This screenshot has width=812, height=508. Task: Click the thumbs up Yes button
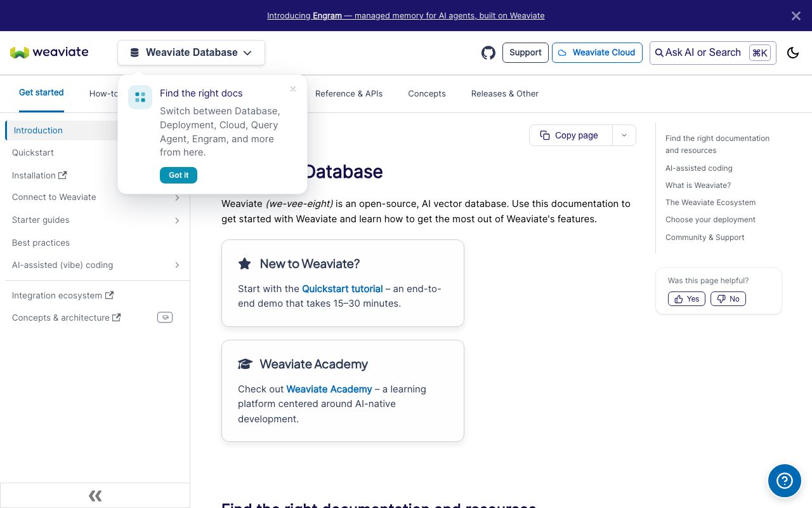(686, 299)
